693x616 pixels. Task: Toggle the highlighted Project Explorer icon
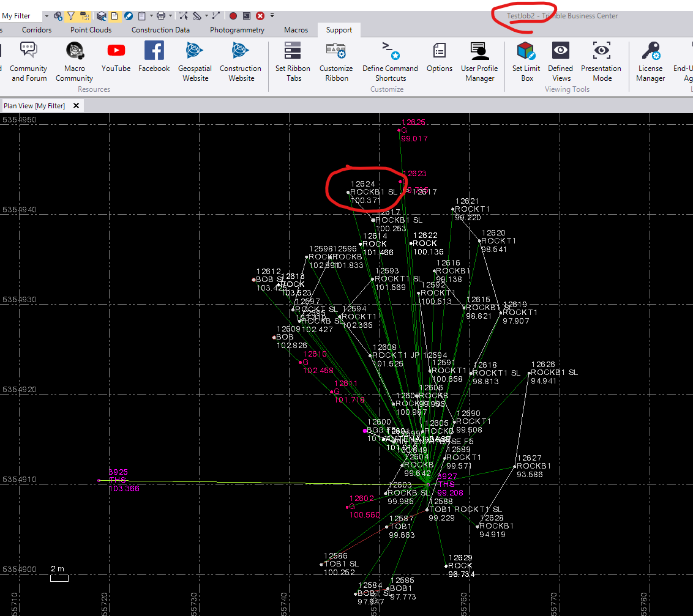coord(84,16)
